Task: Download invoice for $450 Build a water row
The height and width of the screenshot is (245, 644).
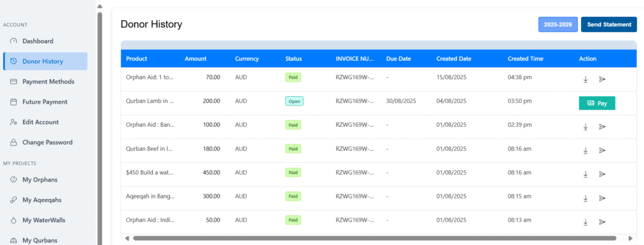Action: pyautogui.click(x=586, y=175)
